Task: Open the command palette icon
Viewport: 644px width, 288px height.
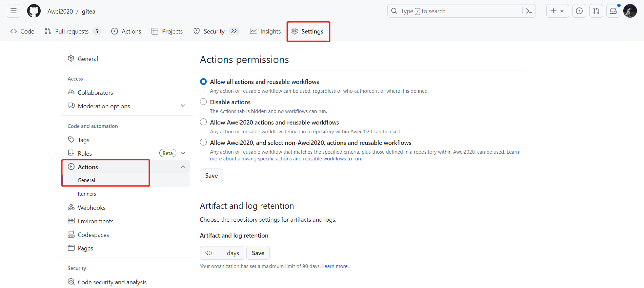Action: point(529,11)
